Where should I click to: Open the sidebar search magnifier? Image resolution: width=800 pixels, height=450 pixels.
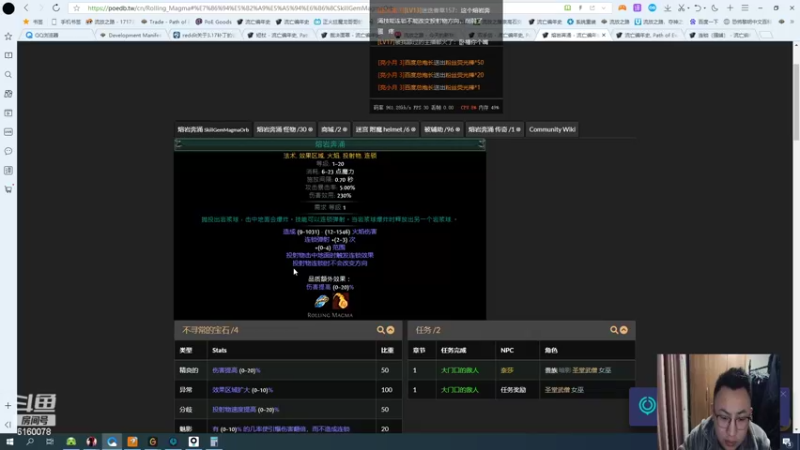tap(8, 74)
